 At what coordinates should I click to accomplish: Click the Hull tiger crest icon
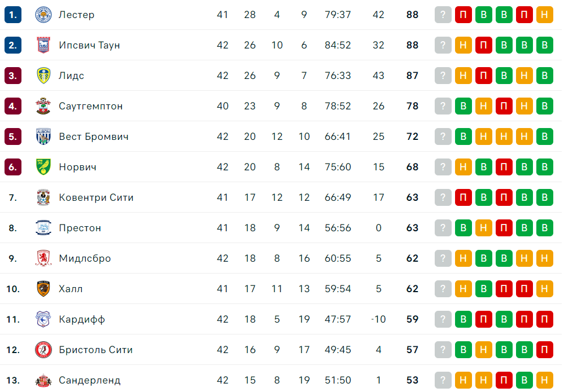43,289
